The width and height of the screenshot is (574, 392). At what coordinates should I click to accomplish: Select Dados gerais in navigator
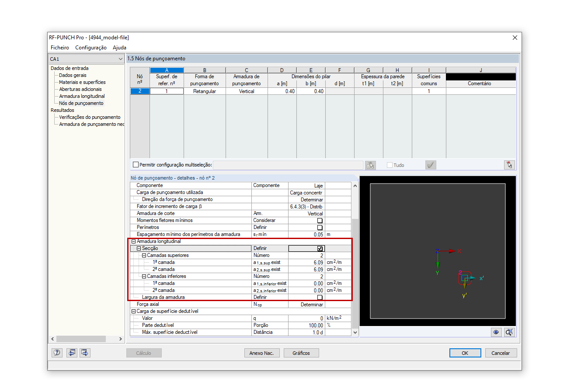(73, 75)
